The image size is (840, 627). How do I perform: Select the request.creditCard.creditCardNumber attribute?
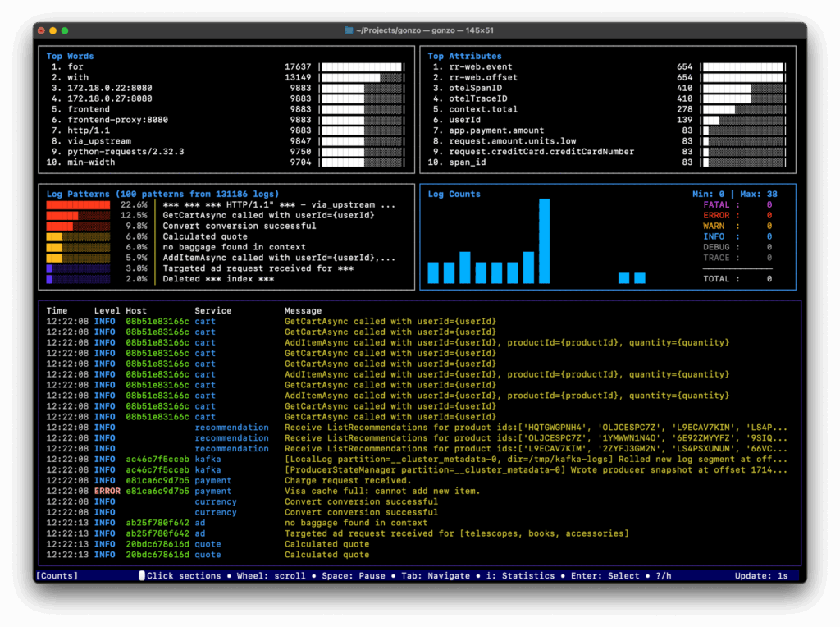click(x=541, y=152)
